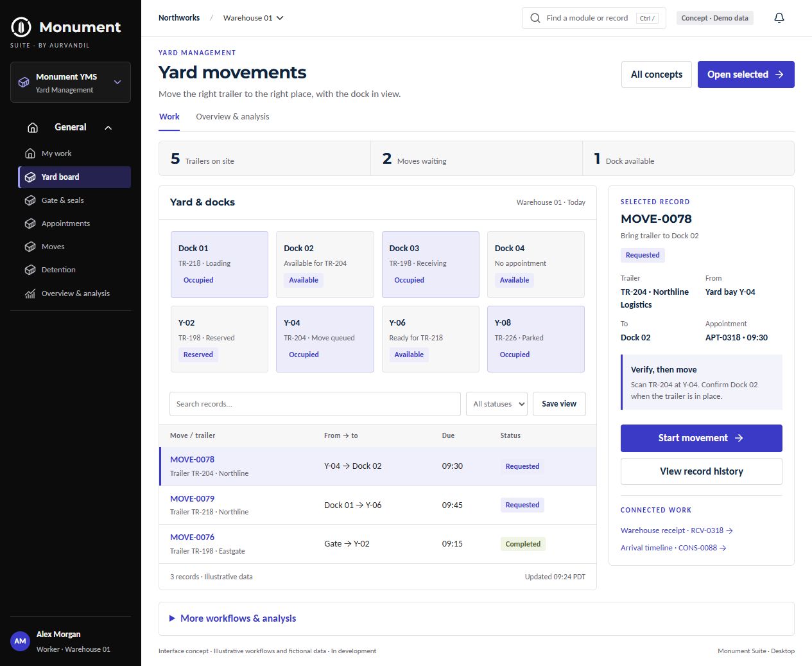Open My work in sidebar

[x=74, y=153]
